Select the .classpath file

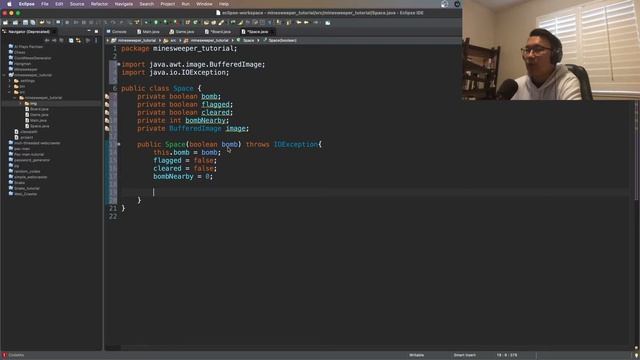(x=29, y=132)
